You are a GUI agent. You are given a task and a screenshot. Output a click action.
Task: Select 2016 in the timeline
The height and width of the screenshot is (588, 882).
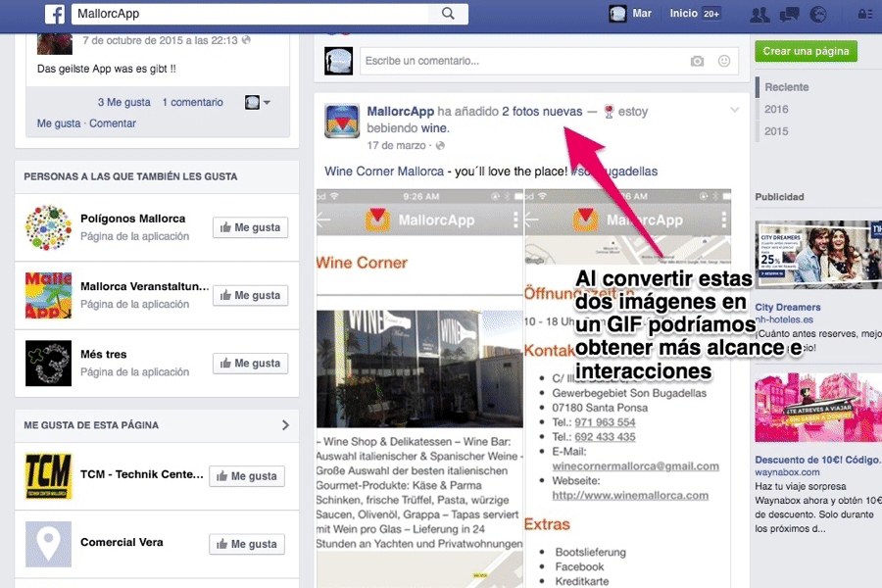(776, 110)
